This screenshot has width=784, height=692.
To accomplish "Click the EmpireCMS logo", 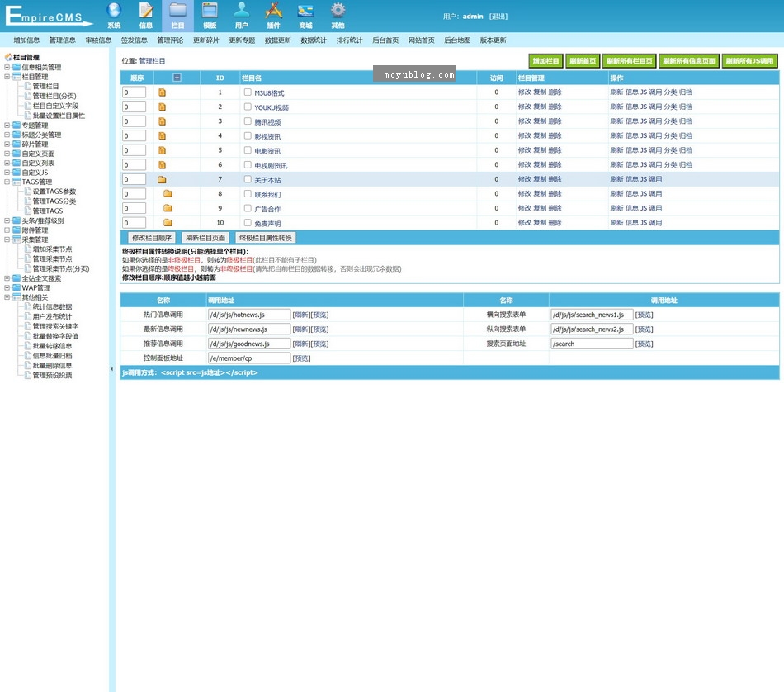I will pos(48,16).
